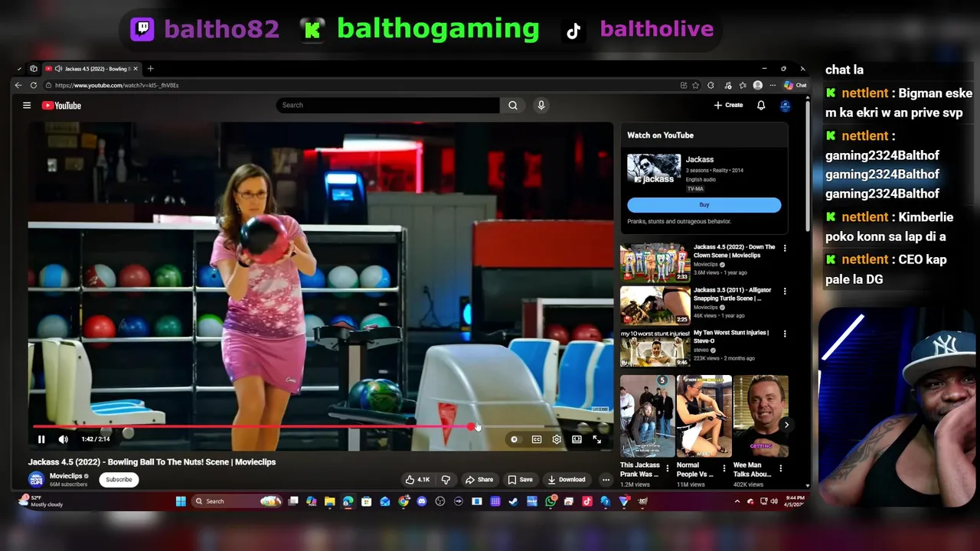This screenshot has width=980, height=551.
Task: Open the Alligator Snapping Turtle Scene video
Action: click(655, 306)
